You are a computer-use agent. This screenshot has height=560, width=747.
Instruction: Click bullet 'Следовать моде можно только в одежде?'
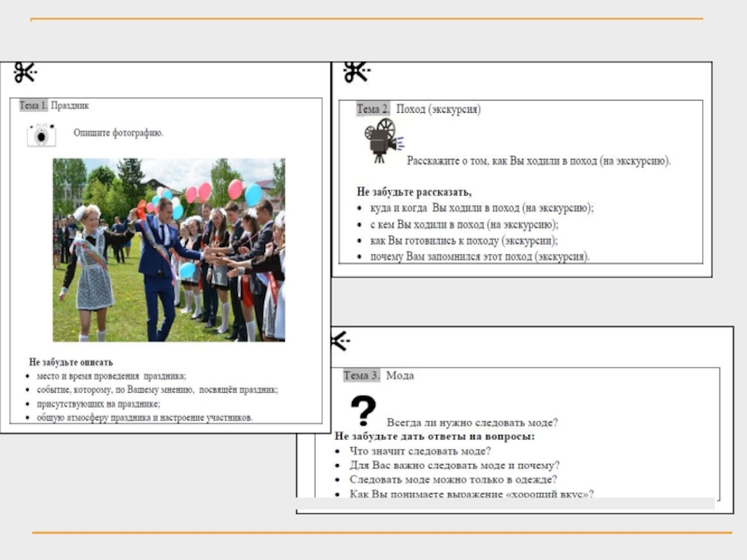(453, 480)
